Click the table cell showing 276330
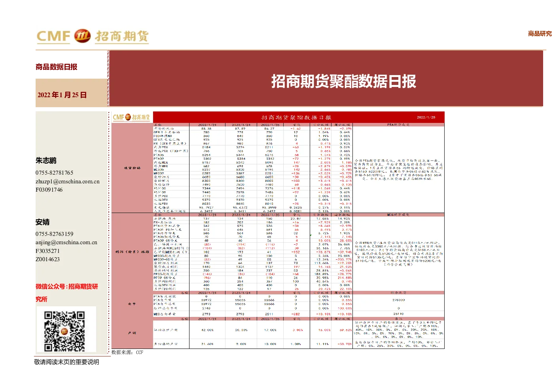The width and height of the screenshot is (555, 392). (x=398, y=300)
